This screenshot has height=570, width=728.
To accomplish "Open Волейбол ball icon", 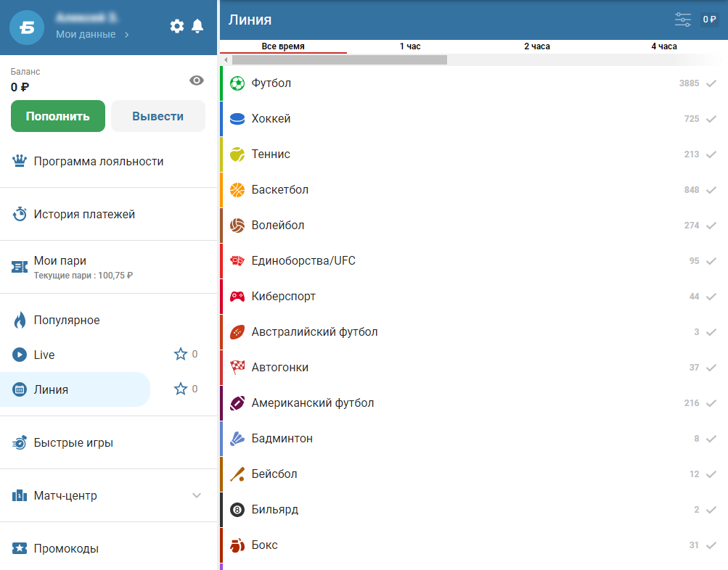I will pyautogui.click(x=237, y=226).
